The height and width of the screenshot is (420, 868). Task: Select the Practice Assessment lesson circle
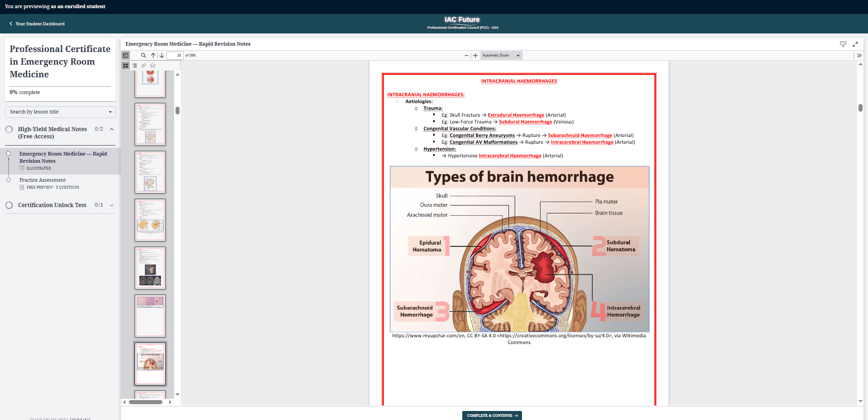click(9, 180)
